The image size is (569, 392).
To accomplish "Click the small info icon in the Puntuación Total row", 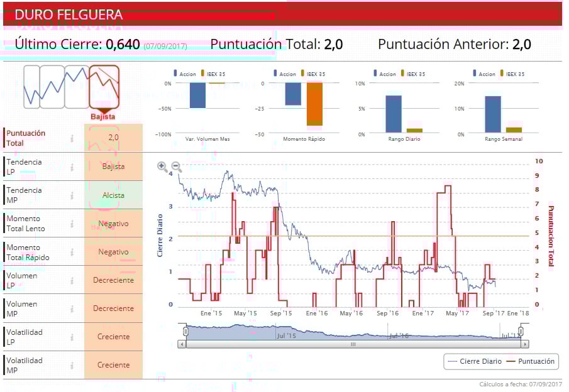I will [72, 138].
